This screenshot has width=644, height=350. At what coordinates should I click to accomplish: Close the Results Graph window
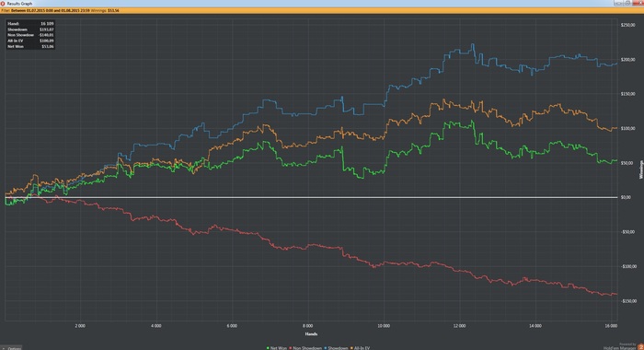coord(638,3)
